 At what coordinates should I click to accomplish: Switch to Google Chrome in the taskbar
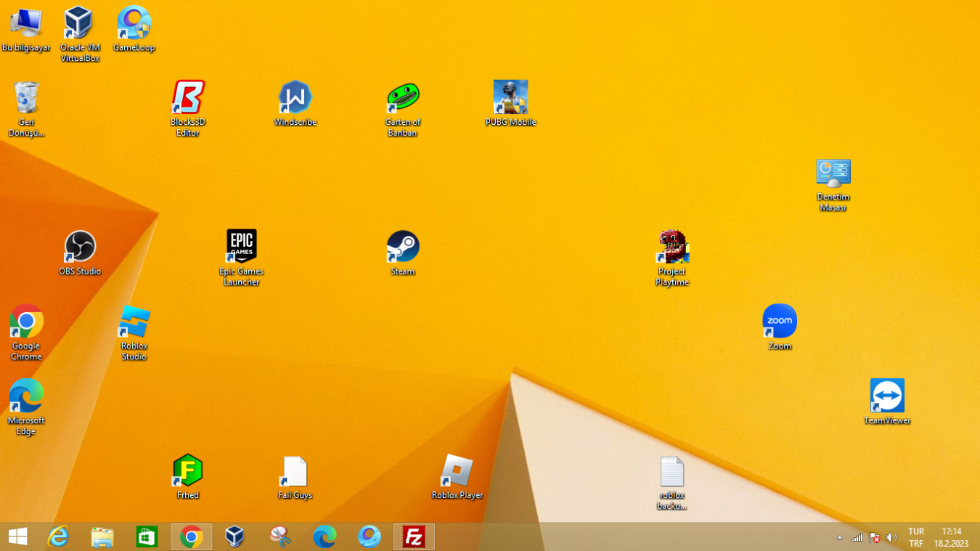192,536
